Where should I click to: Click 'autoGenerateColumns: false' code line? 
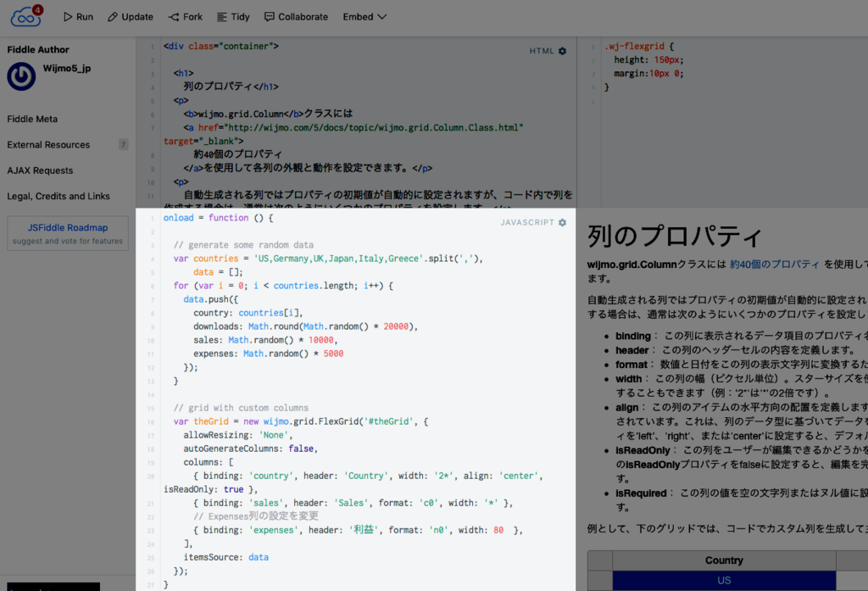tap(250, 449)
